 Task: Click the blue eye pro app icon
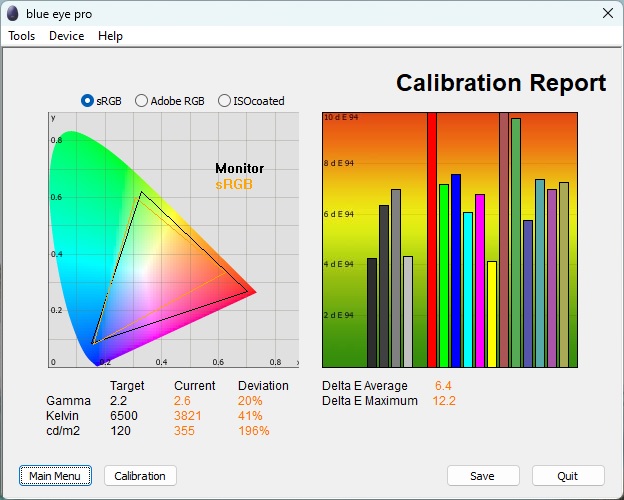[13, 13]
